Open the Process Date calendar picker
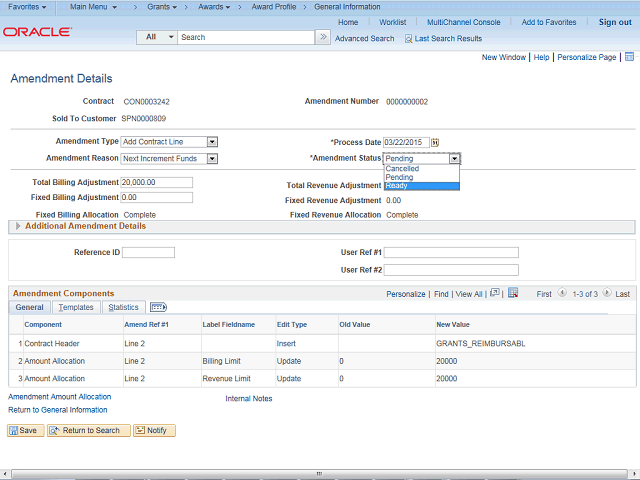Image resolution: width=640 pixels, height=480 pixels. point(435,143)
